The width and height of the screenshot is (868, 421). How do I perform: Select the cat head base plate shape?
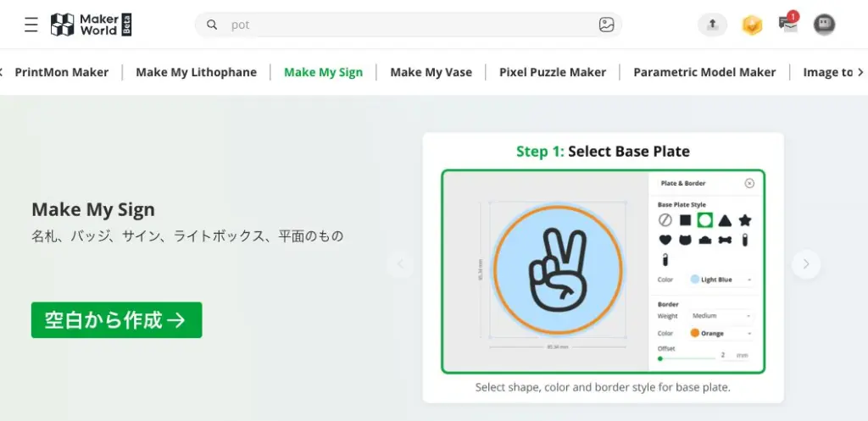click(685, 240)
